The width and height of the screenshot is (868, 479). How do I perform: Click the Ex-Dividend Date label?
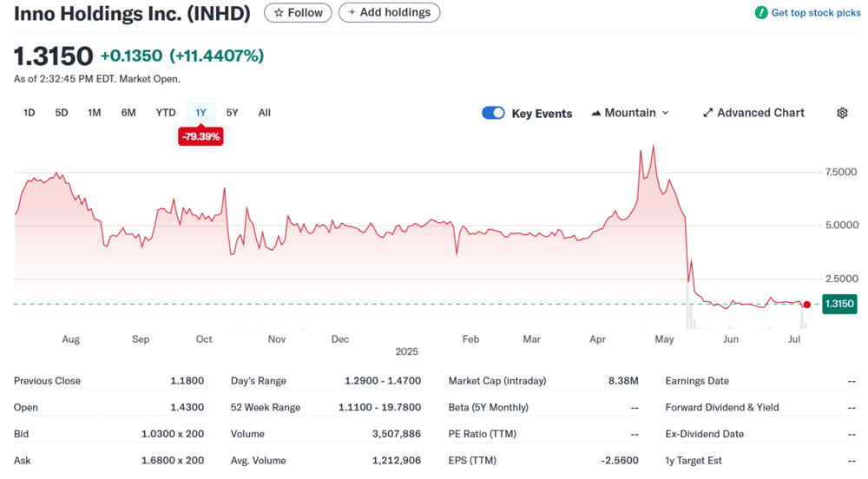click(704, 434)
